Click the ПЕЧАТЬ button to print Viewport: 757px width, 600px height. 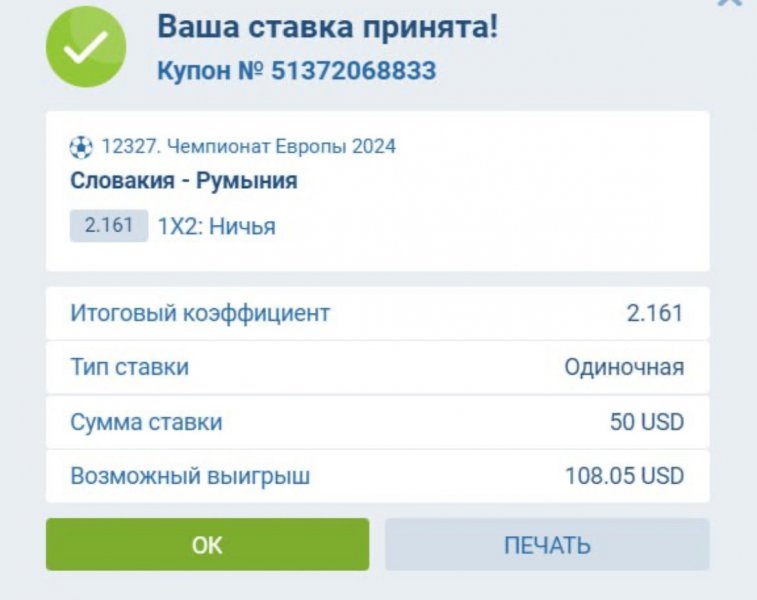pos(547,545)
